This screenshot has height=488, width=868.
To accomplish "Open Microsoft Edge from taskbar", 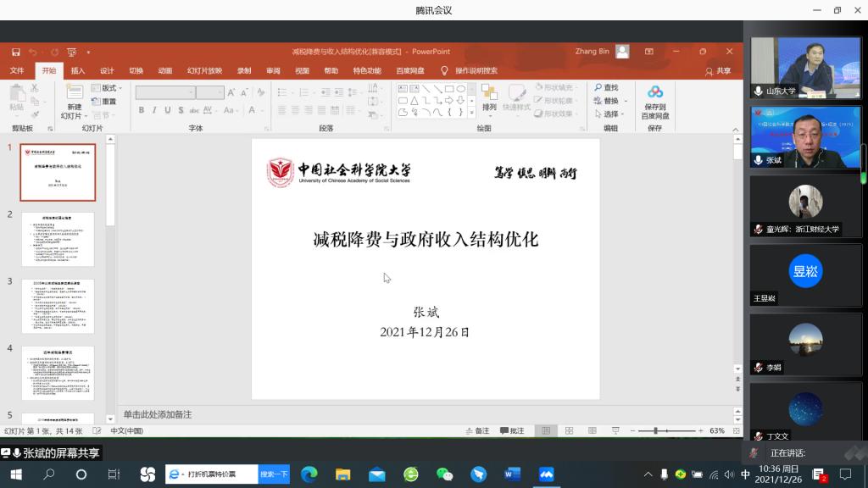I will click(x=309, y=474).
